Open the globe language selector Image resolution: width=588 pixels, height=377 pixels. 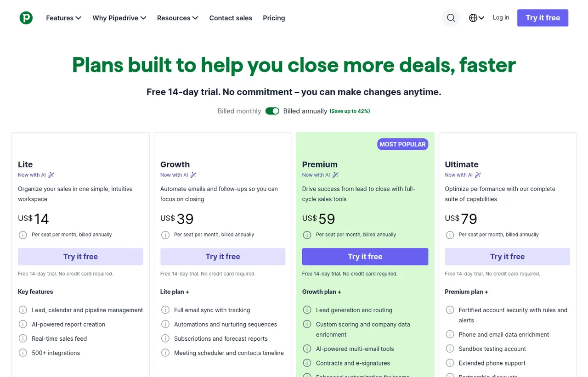pyautogui.click(x=476, y=18)
